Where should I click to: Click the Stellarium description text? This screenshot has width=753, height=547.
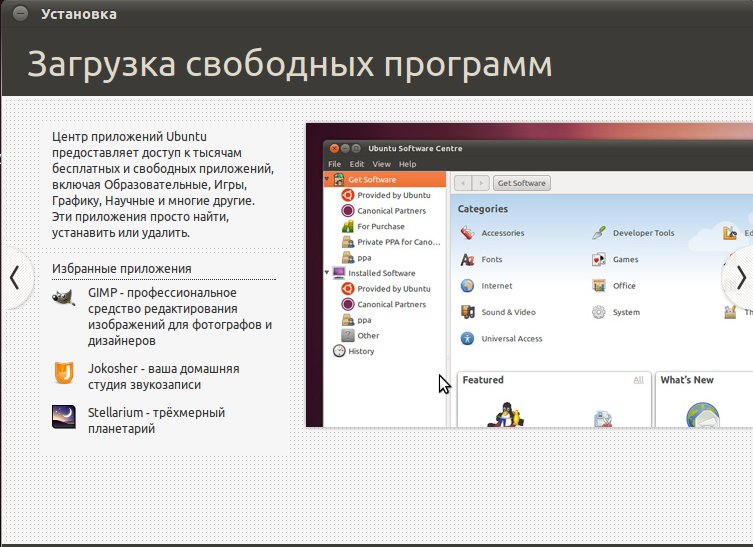point(156,420)
